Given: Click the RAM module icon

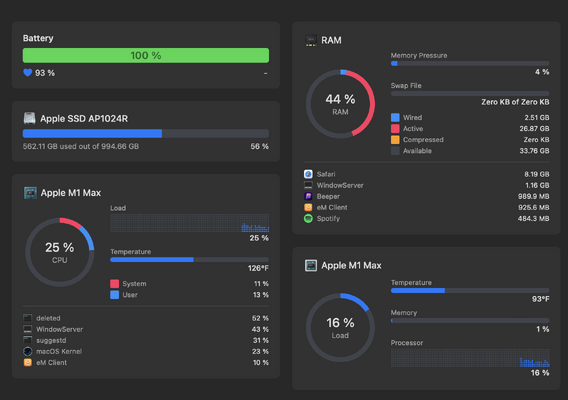Looking at the screenshot, I should (311, 40).
